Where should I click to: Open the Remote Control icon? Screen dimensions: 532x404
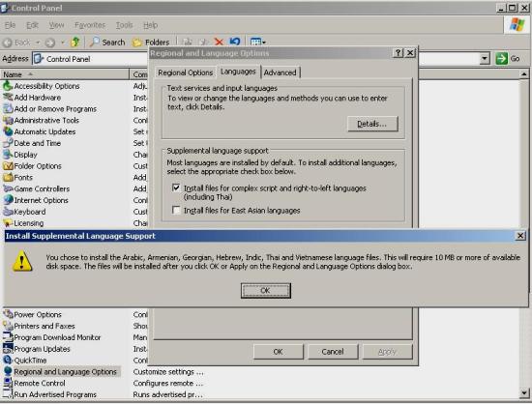click(x=8, y=383)
